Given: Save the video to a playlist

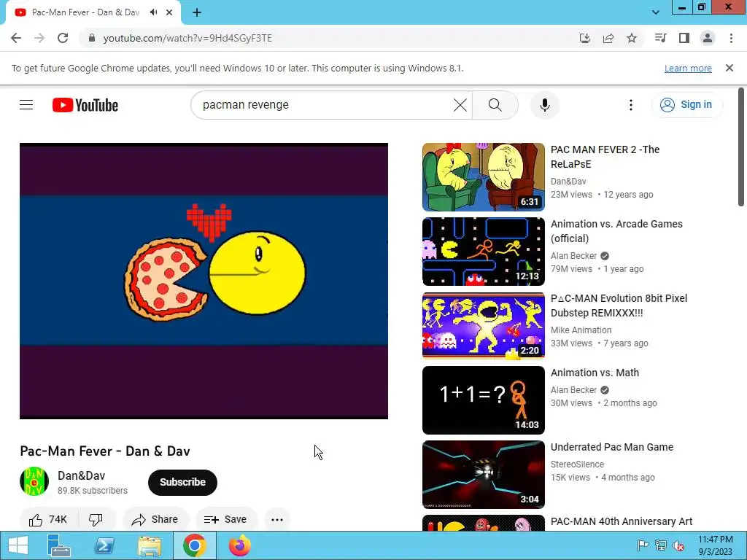Looking at the screenshot, I should pos(226,519).
